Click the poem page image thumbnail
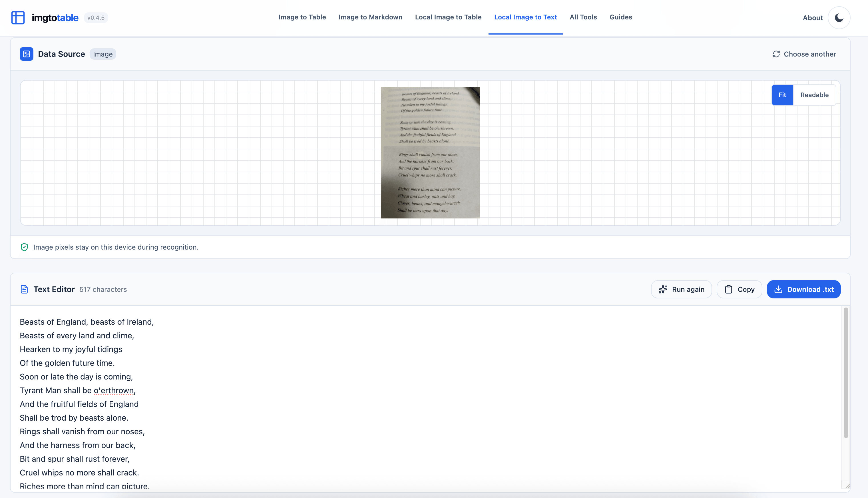 (x=430, y=152)
